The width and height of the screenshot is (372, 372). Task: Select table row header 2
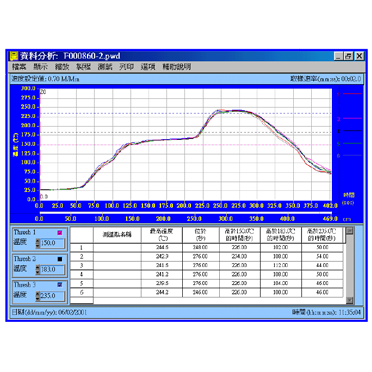click(82, 257)
